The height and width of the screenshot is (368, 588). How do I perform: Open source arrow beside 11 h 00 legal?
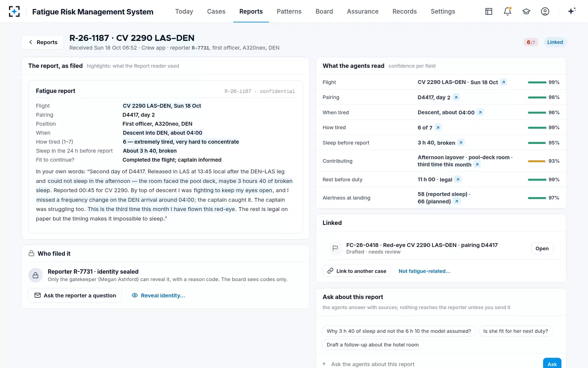[458, 180]
